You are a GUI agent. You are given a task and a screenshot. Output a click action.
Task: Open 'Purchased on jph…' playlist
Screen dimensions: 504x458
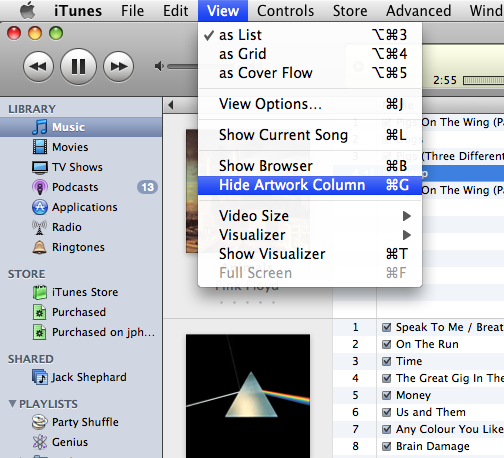(x=81, y=332)
